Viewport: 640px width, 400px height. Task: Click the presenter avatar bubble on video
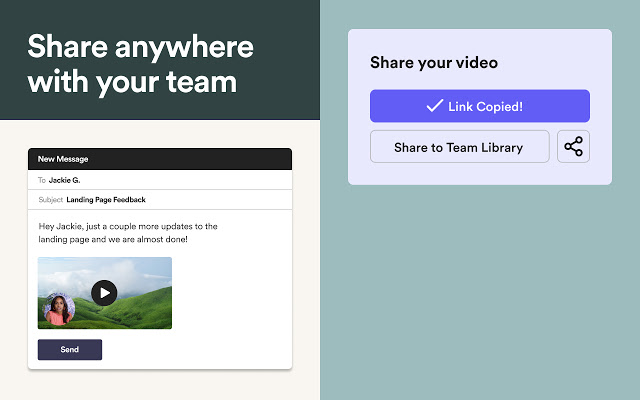59,310
